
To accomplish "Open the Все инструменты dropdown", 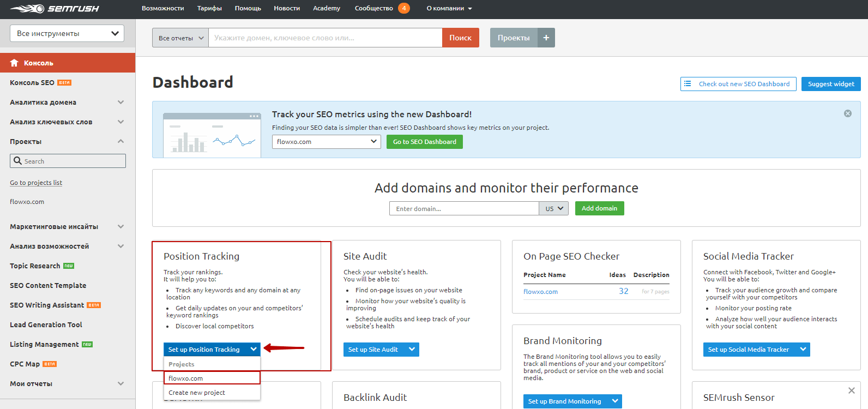I will 67,33.
